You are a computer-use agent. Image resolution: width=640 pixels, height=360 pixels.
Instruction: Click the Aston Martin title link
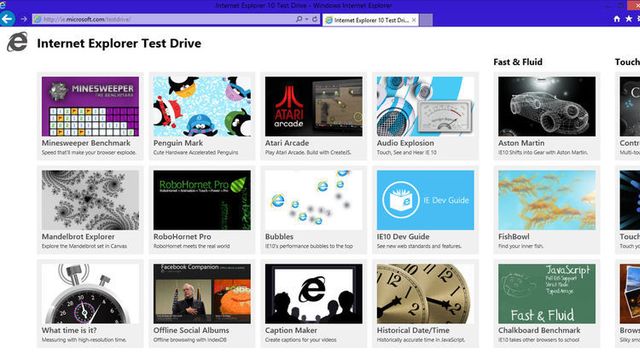tap(521, 143)
